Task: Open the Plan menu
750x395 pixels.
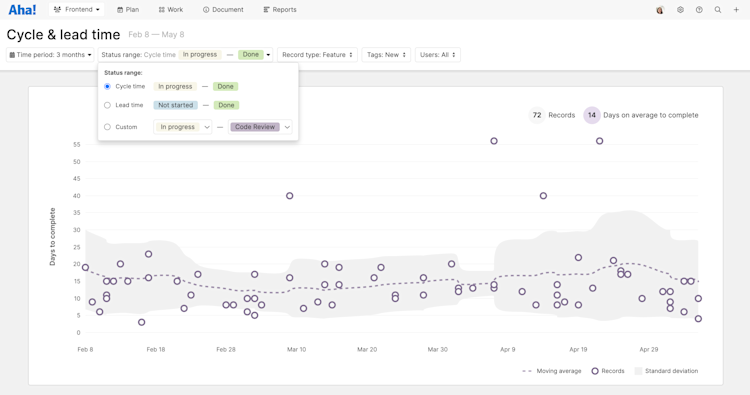Action: 128,10
